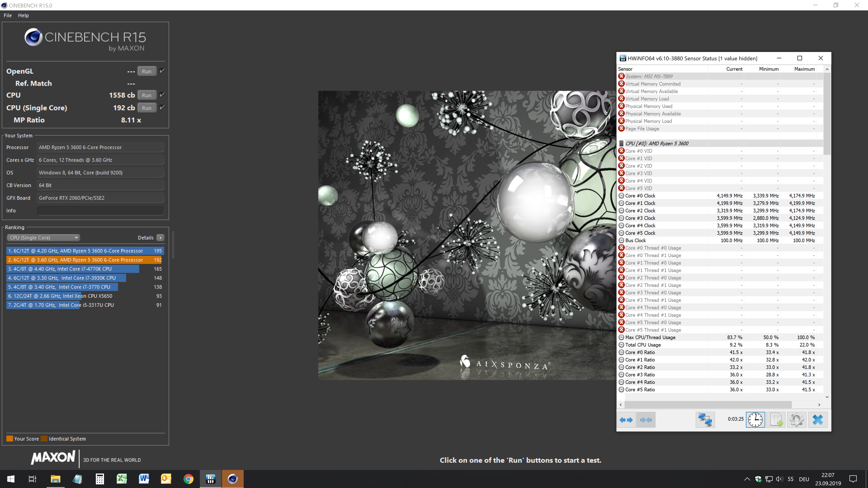This screenshot has width=868, height=488.
Task: Toggle the CPU test checkbox
Action: [x=162, y=95]
